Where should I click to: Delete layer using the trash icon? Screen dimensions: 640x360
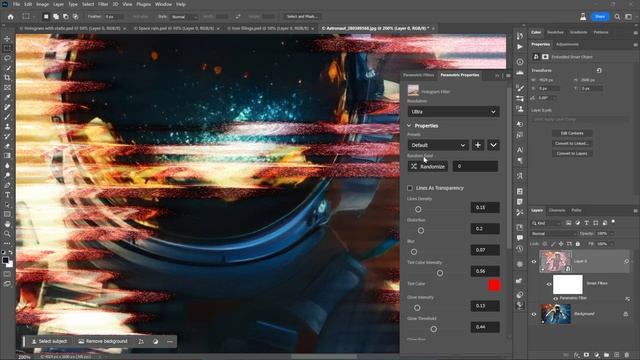(627, 355)
